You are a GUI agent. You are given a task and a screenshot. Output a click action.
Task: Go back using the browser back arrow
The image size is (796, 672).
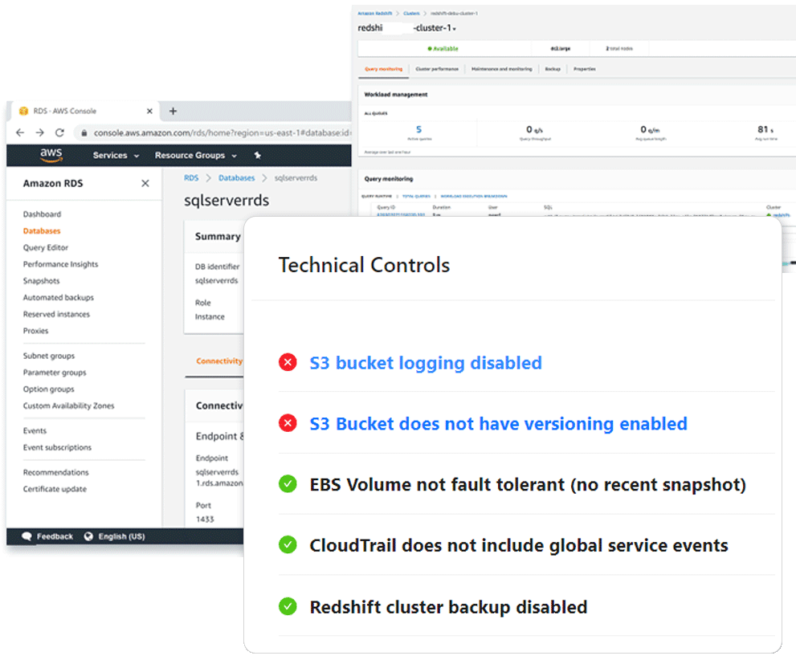[x=20, y=132]
